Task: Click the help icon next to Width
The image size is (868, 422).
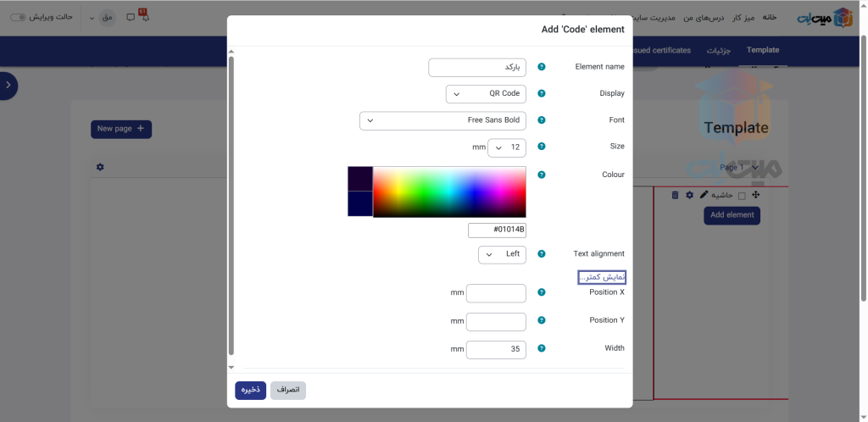Action: coord(542,348)
